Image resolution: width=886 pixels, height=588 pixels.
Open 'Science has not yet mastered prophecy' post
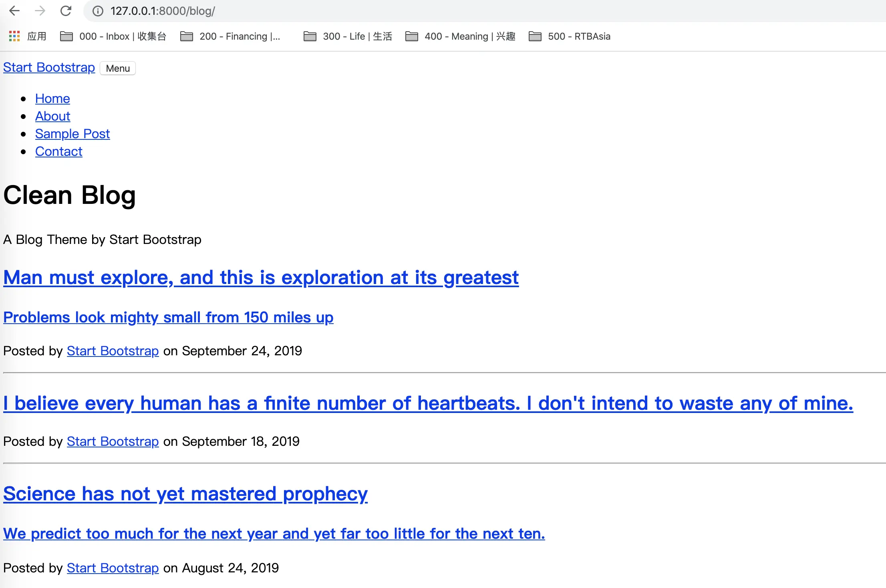point(185,494)
